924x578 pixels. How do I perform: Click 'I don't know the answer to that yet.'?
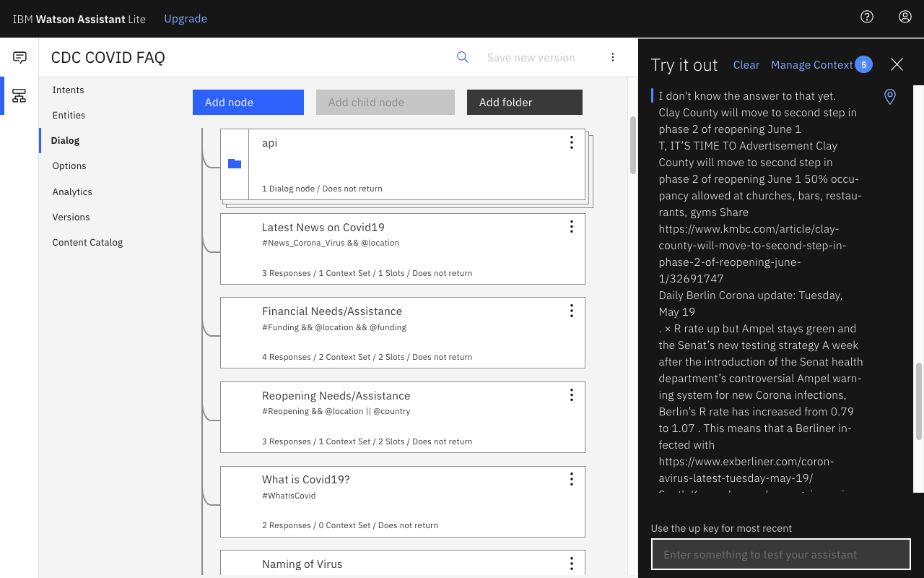(747, 95)
